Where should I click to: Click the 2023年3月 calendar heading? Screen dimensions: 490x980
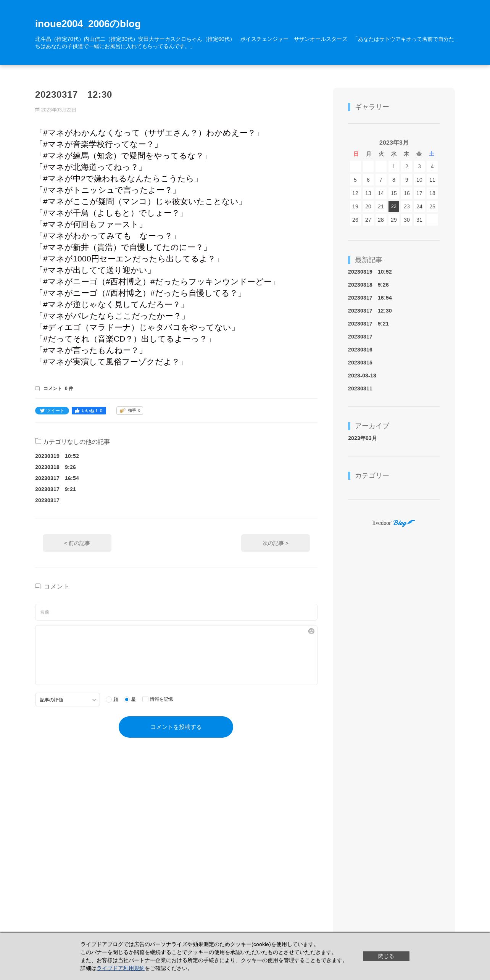point(394,142)
